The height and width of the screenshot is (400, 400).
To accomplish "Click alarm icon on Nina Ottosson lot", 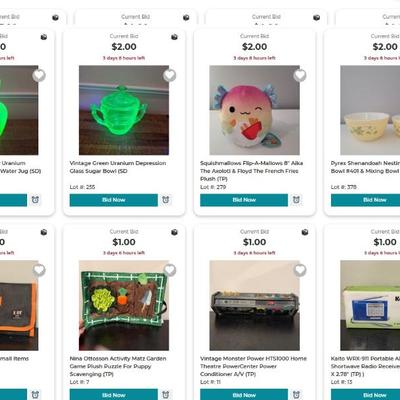I will pyautogui.click(x=166, y=395).
